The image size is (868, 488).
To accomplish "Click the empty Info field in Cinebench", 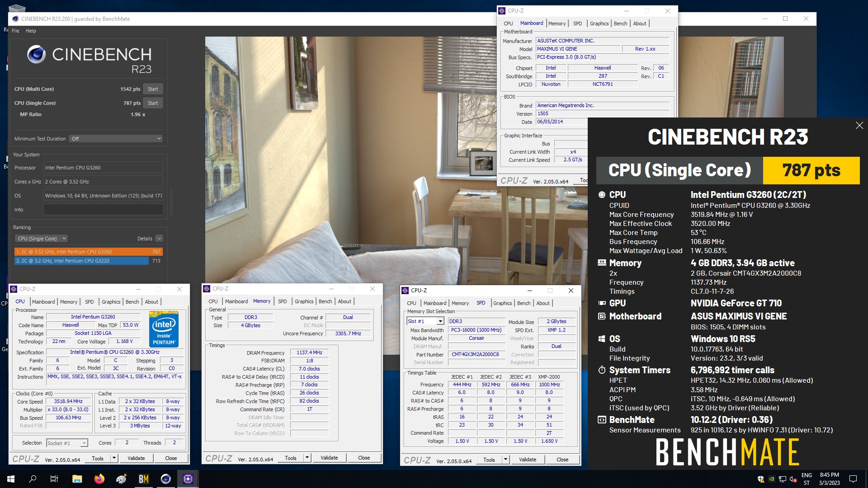I will coord(103,210).
